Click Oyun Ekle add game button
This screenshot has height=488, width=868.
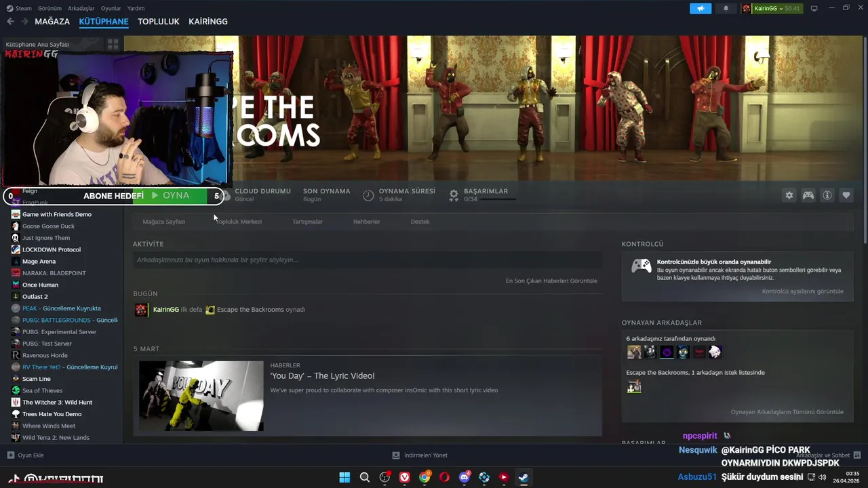tap(25, 455)
